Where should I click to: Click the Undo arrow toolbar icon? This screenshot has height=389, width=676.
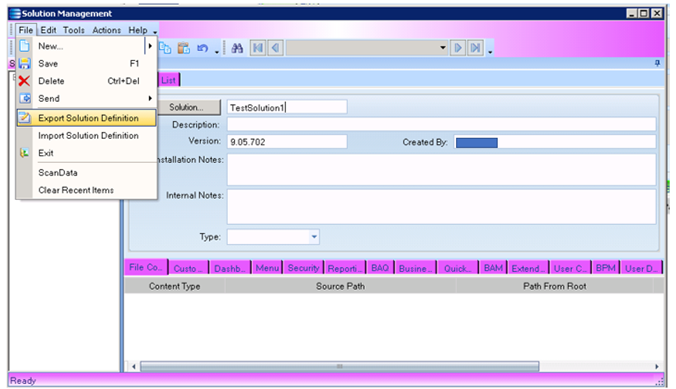click(x=203, y=48)
